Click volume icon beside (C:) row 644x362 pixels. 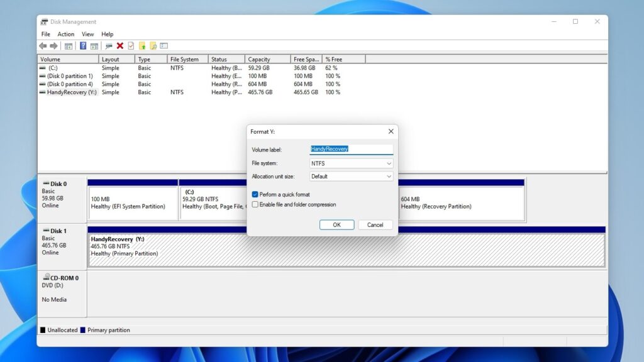tap(42, 68)
